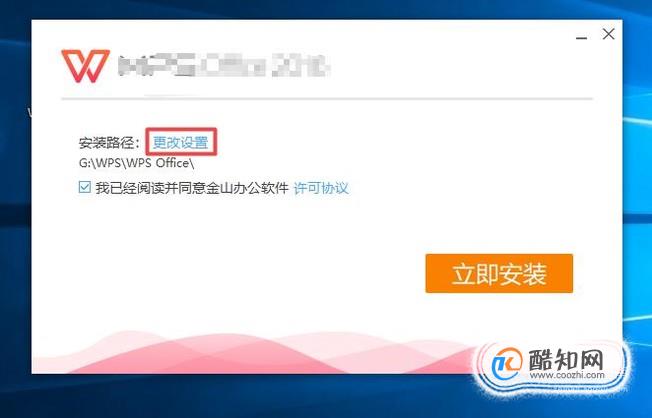Click the 更改设置 link to change install settings
652x418 pixels.
[x=180, y=142]
